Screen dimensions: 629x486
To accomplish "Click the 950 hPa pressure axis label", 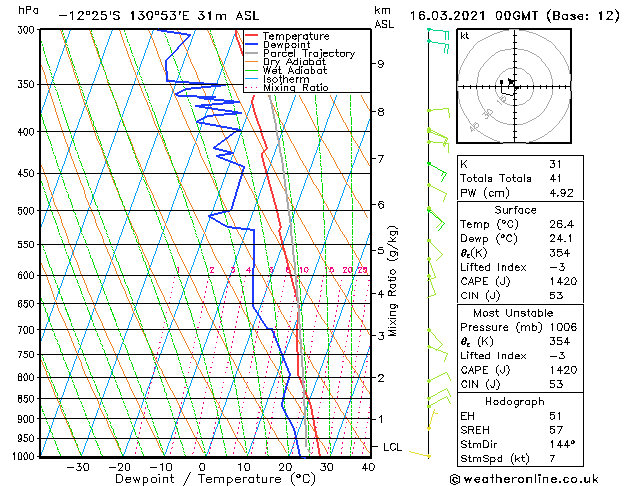I will (x=28, y=439).
